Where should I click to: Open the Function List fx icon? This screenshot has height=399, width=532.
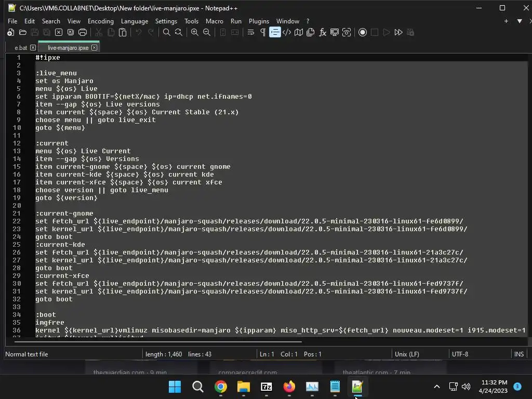pos(323,32)
